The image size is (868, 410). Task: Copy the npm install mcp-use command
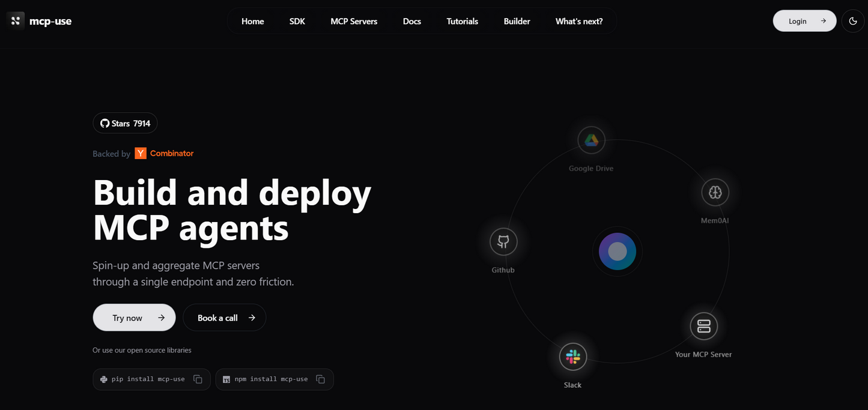[x=321, y=379]
